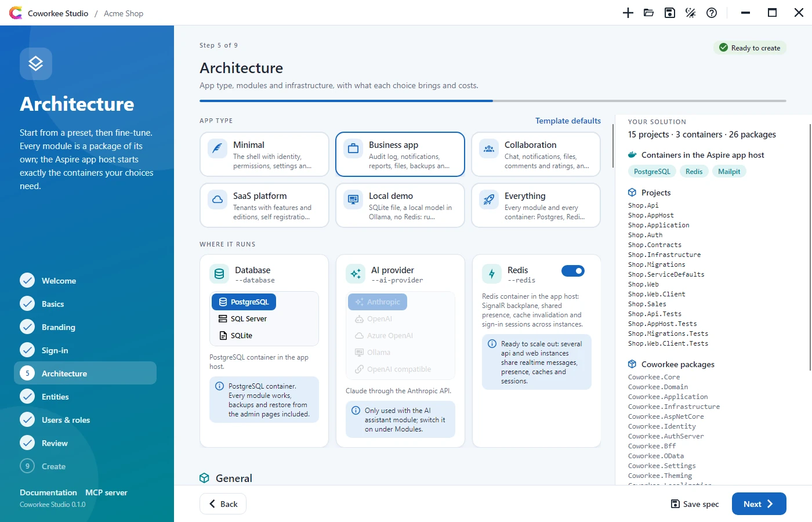Viewport: 812px width, 522px height.
Task: Click the plus icon to start a new project
Action: click(628, 13)
